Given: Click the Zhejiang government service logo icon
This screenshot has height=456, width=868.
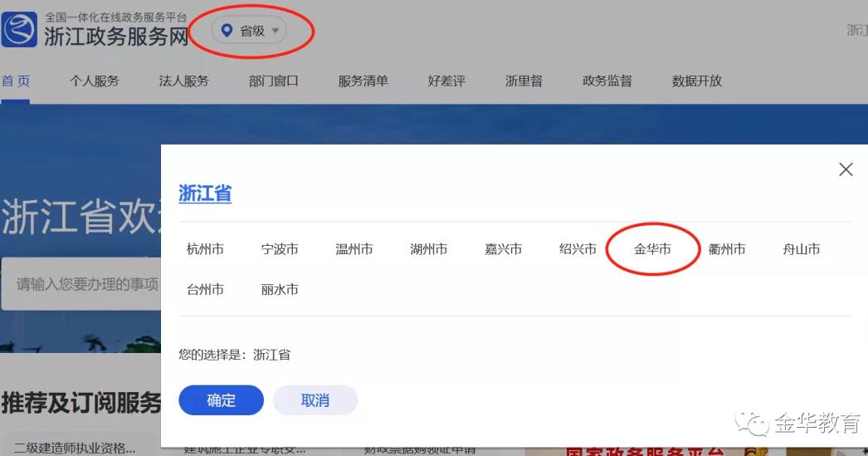Looking at the screenshot, I should click(20, 30).
